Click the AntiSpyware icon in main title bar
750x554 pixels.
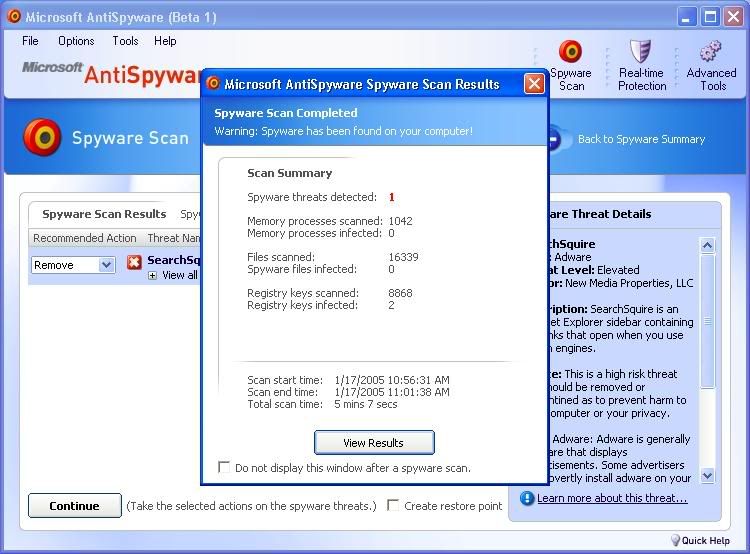pos(14,17)
